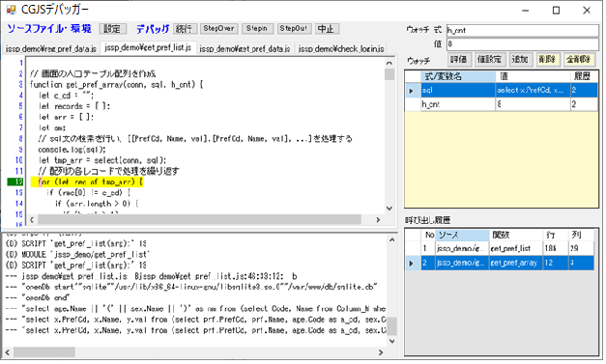
Task: Select the h_cnt row in watch table
Action: [502, 104]
